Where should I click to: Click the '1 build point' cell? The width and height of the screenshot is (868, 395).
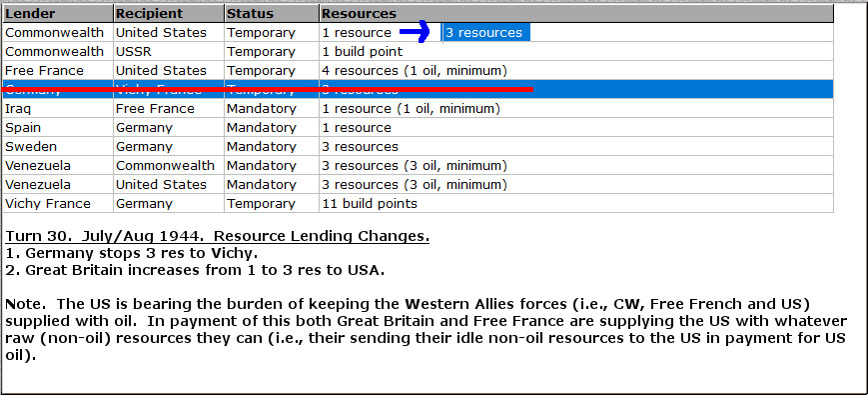point(576,52)
